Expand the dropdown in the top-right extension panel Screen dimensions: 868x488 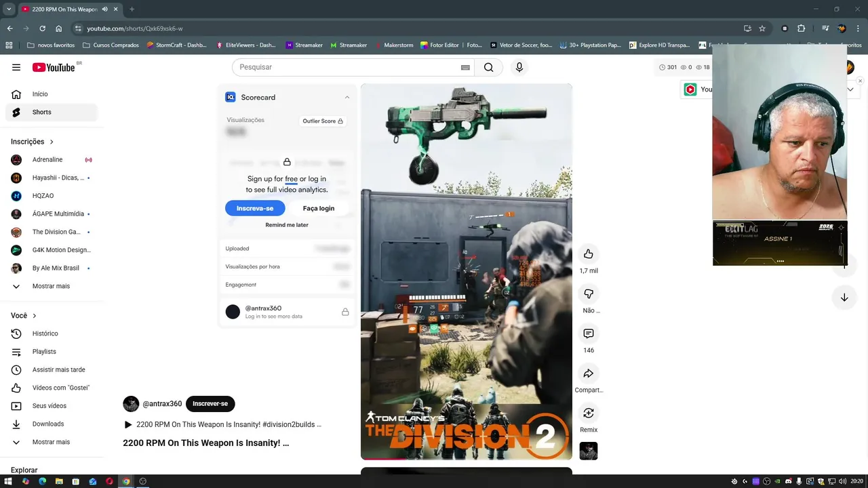point(850,89)
